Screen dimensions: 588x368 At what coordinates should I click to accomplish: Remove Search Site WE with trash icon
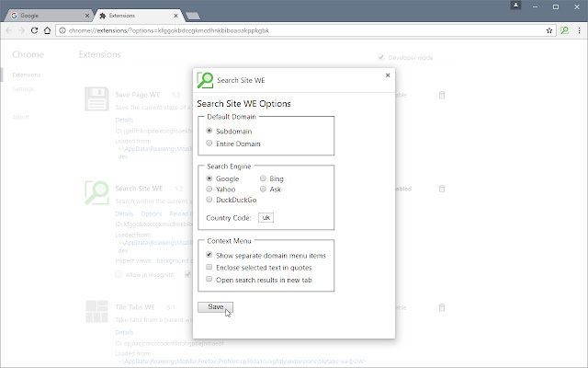pos(442,189)
